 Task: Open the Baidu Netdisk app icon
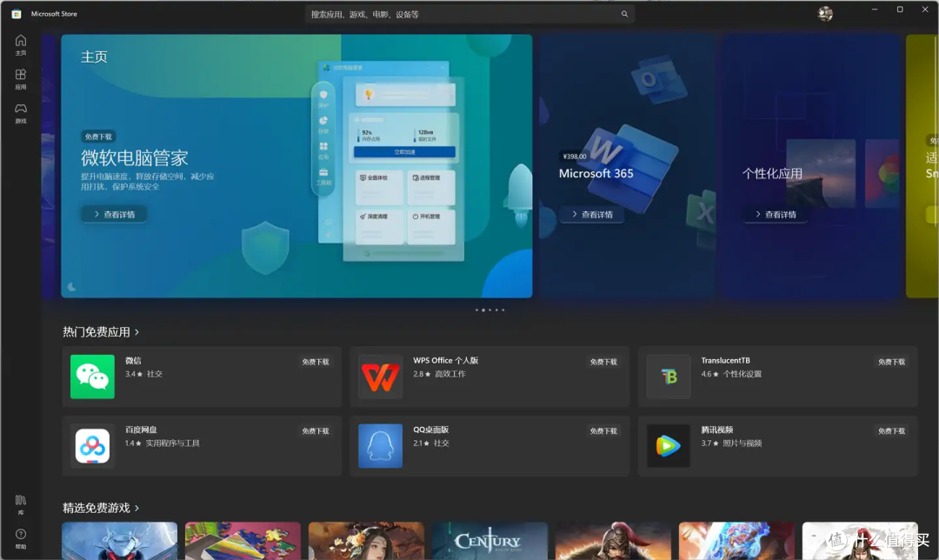(x=92, y=445)
